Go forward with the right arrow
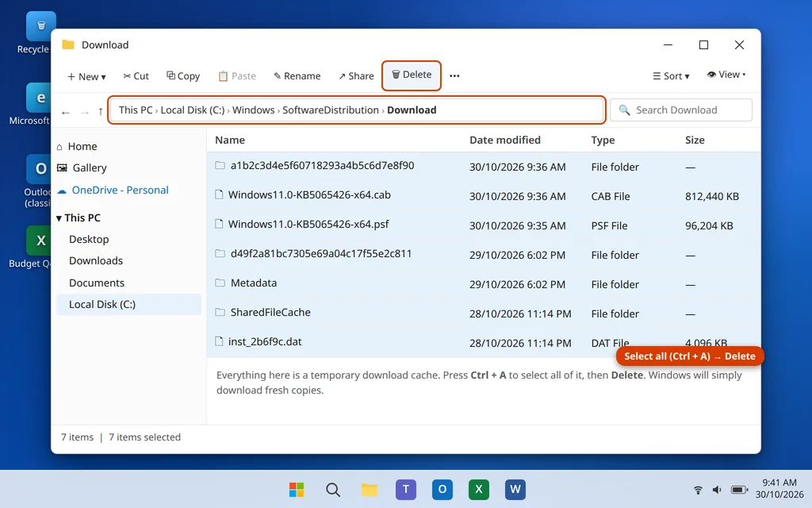This screenshot has width=812, height=508. [x=85, y=112]
